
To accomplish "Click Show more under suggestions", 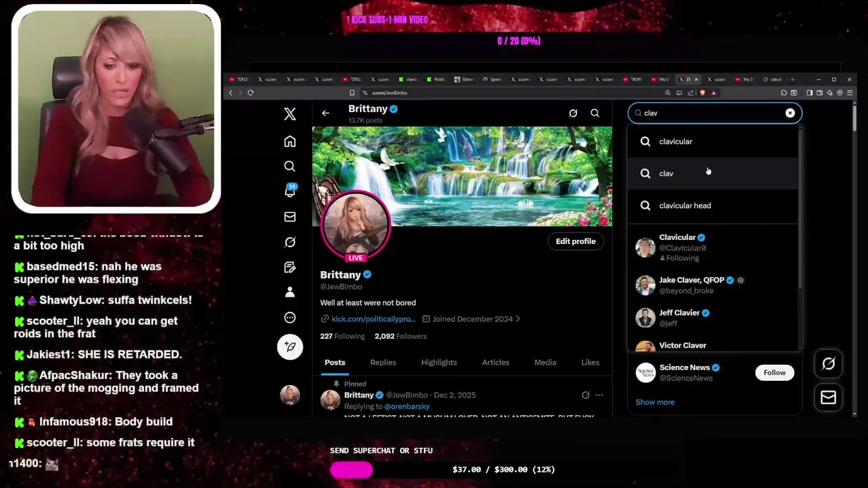I will 655,402.
